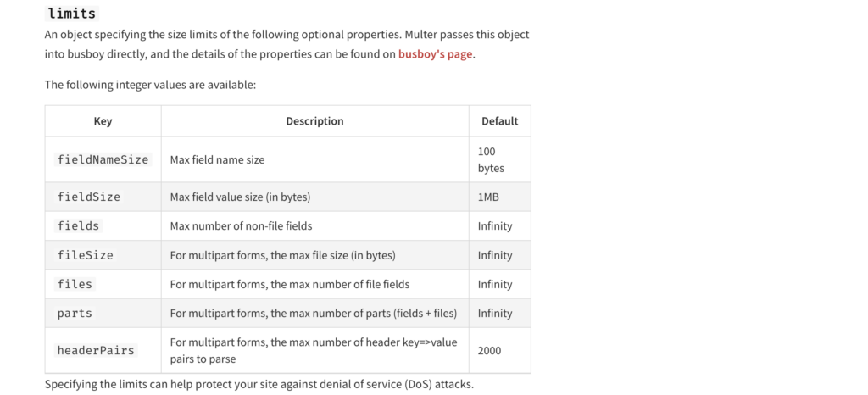Viewport: 868px width, 395px height.
Task: Click the Default column header
Action: click(500, 121)
